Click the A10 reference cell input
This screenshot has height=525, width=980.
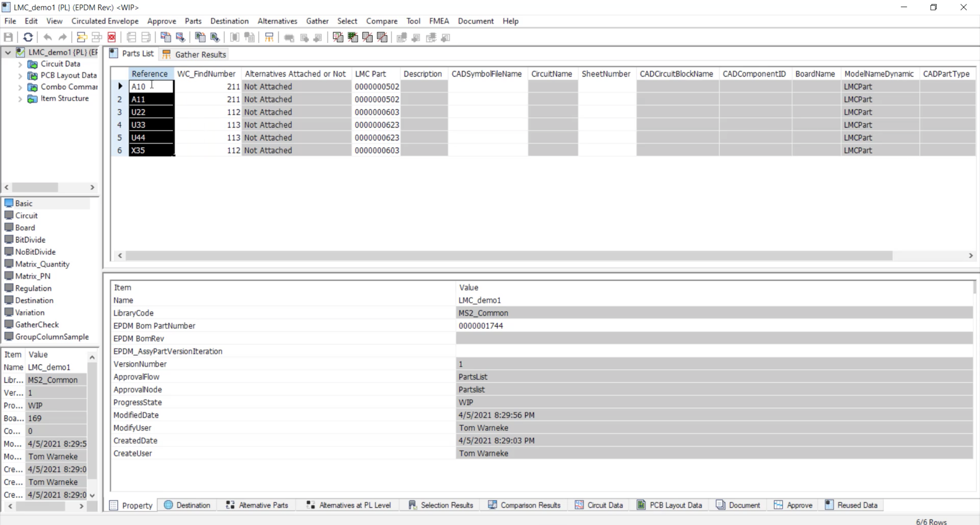click(151, 87)
